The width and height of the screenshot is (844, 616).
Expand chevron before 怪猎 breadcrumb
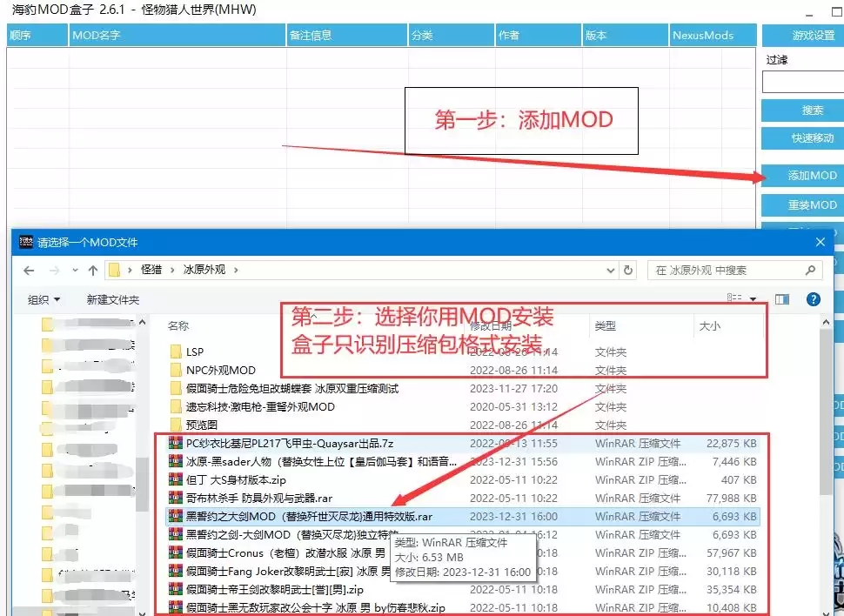[130, 270]
